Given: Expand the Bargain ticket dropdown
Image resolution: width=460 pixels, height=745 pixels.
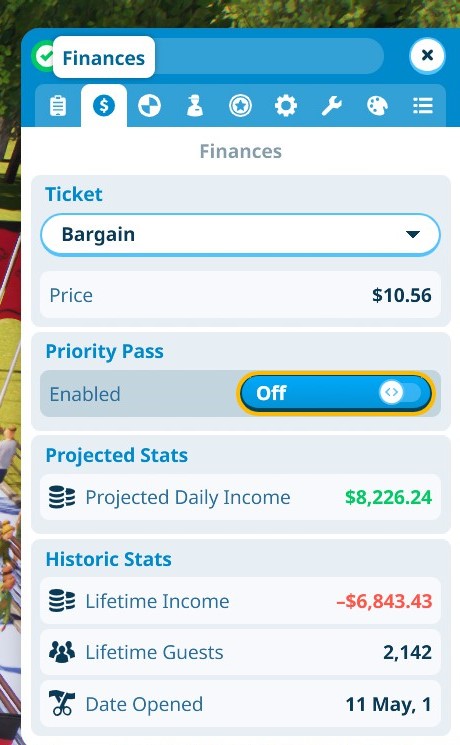Looking at the screenshot, I should pos(240,235).
